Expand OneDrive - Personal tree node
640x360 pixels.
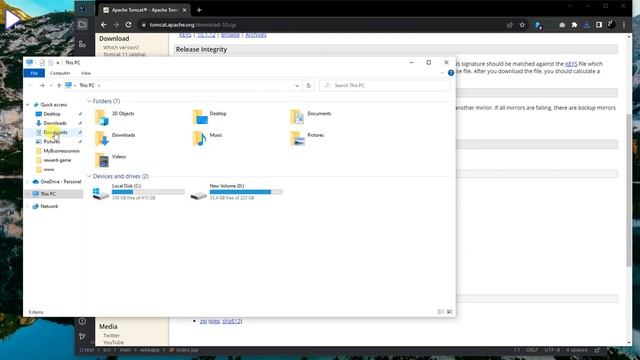coord(28,182)
